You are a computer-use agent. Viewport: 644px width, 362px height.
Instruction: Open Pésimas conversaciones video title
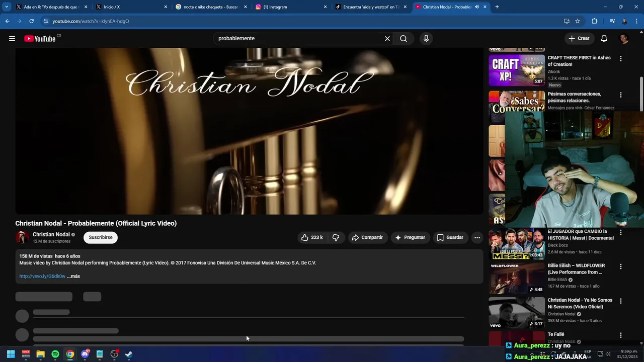[574, 97]
